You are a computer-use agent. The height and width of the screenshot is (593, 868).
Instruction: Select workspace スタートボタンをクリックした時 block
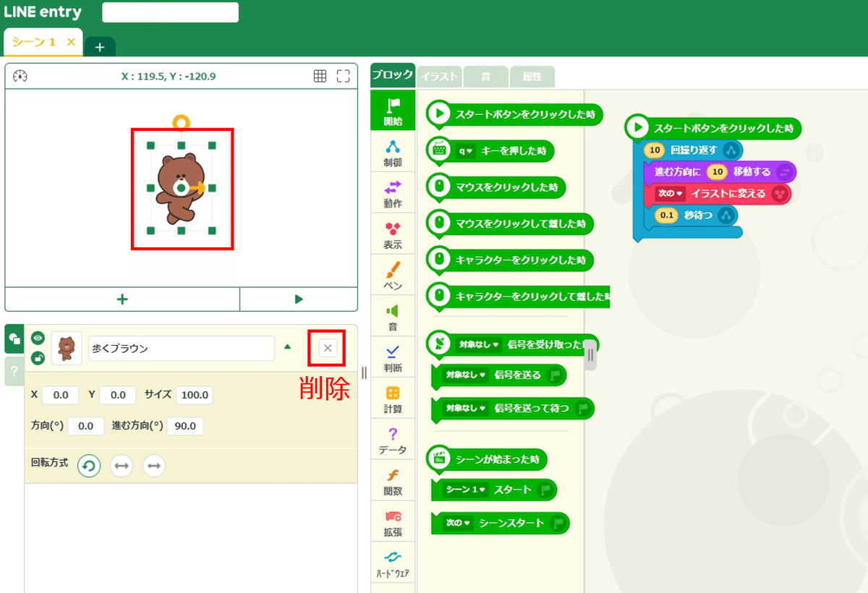(x=714, y=128)
